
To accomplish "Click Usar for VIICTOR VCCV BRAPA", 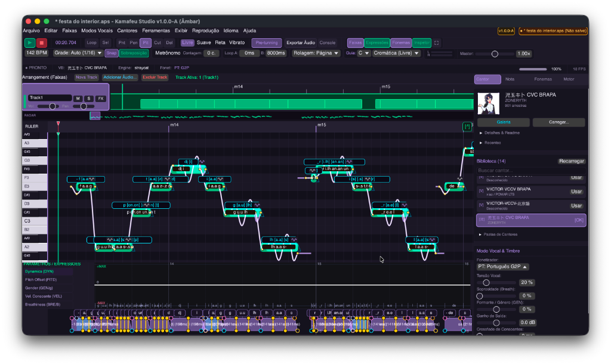I will coord(576,192).
